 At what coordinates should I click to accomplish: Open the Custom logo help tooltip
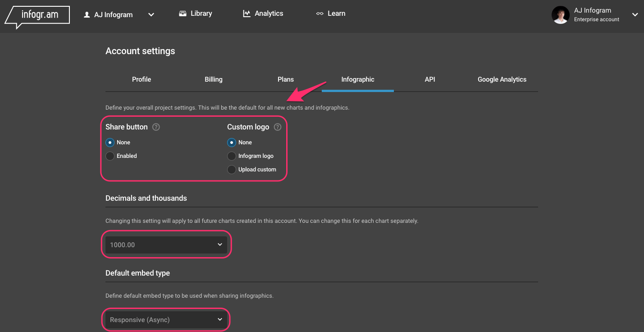[x=278, y=127]
